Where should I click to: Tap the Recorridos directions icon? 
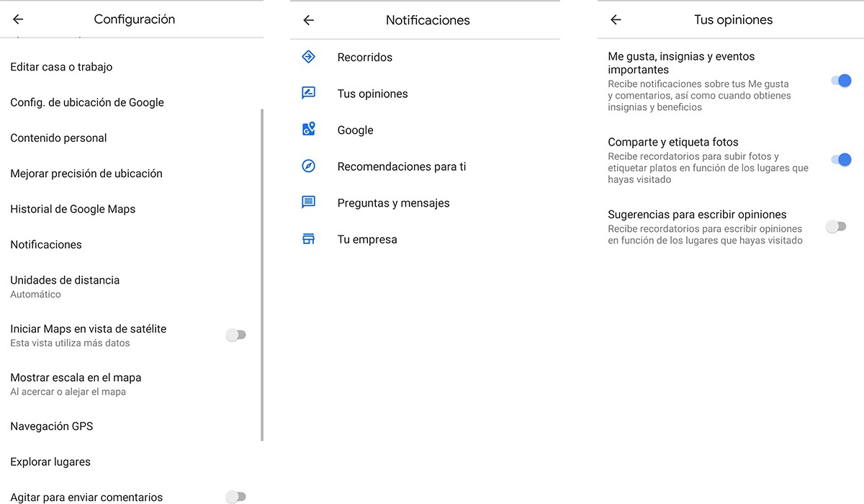coord(308,57)
